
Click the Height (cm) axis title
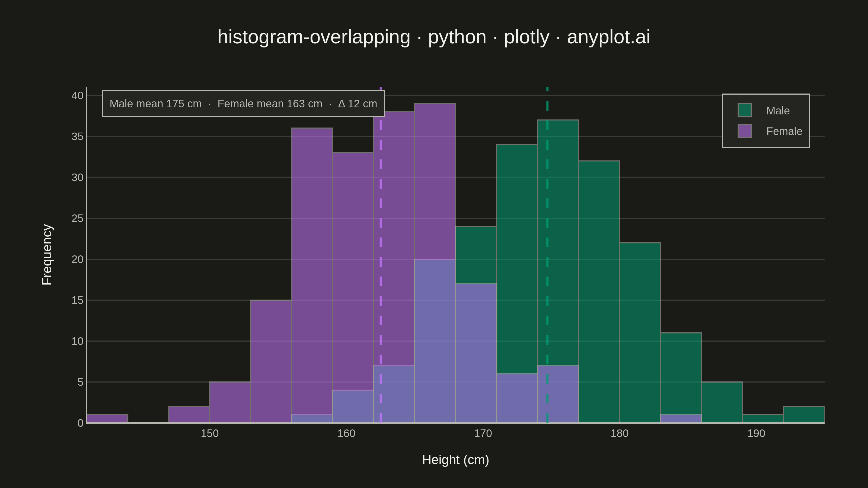pos(456,460)
